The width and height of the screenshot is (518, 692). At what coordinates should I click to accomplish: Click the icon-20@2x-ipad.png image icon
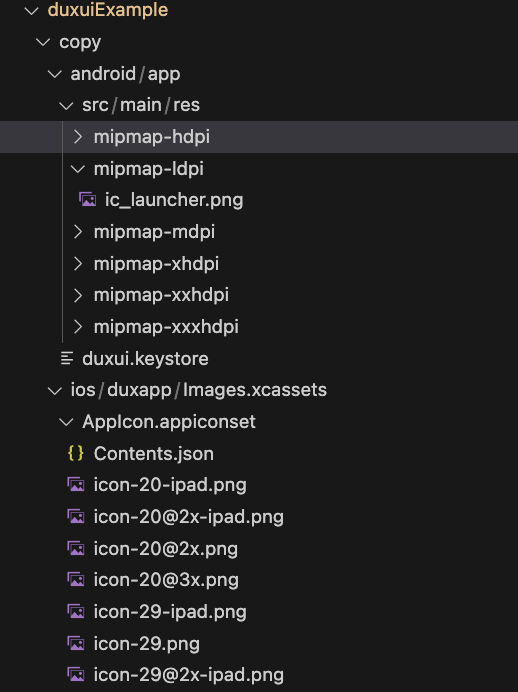75,516
